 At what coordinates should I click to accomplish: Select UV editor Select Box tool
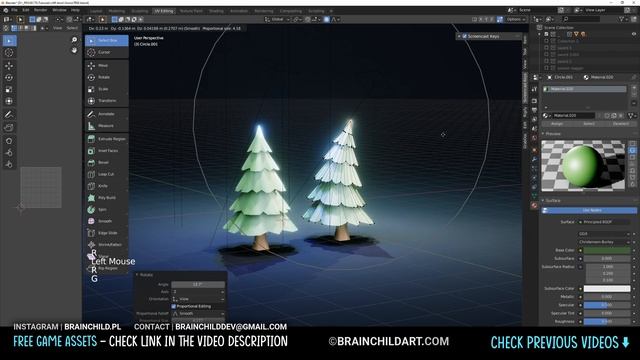(9, 41)
